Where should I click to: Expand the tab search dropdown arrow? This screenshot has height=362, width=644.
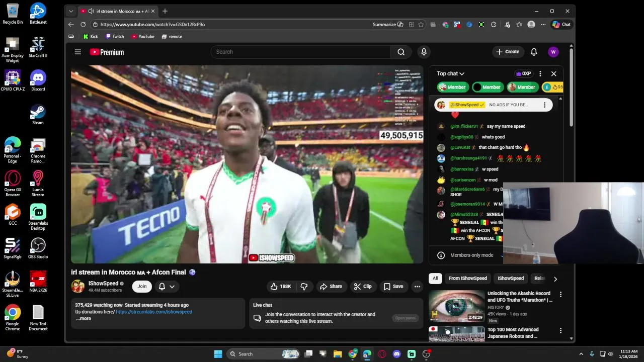click(71, 11)
